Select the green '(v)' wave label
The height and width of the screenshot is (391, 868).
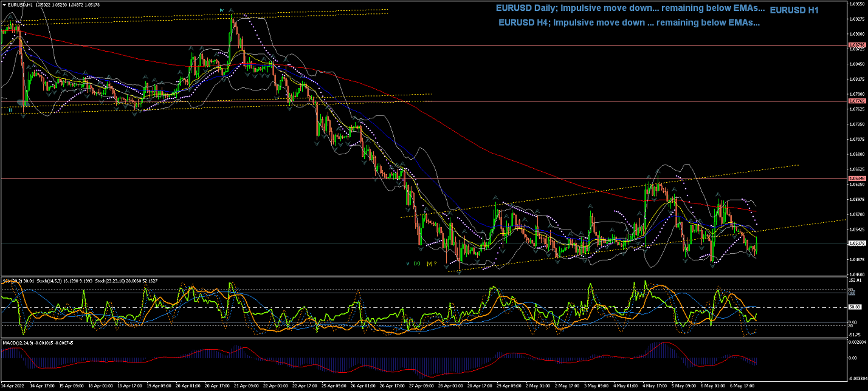pos(417,263)
